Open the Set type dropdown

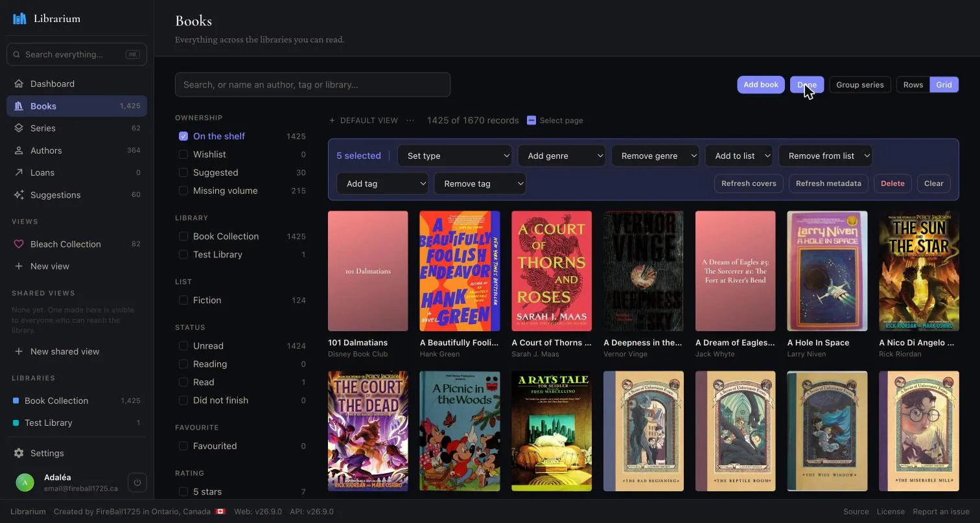click(x=454, y=156)
